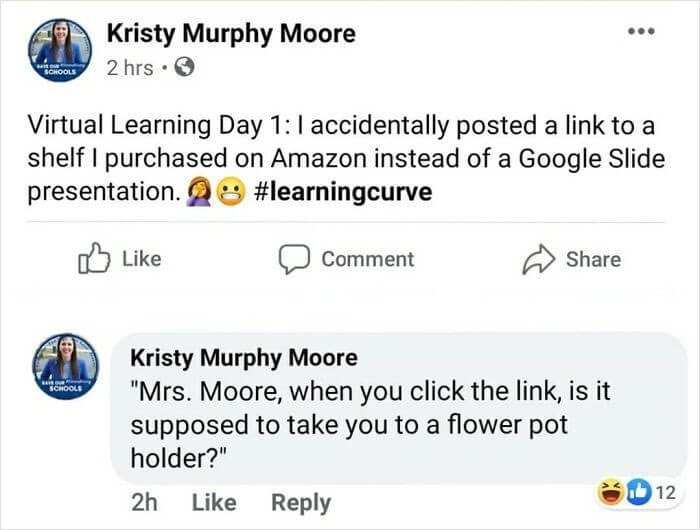Click the Share text label
Screen dimensions: 700x530
593,259
